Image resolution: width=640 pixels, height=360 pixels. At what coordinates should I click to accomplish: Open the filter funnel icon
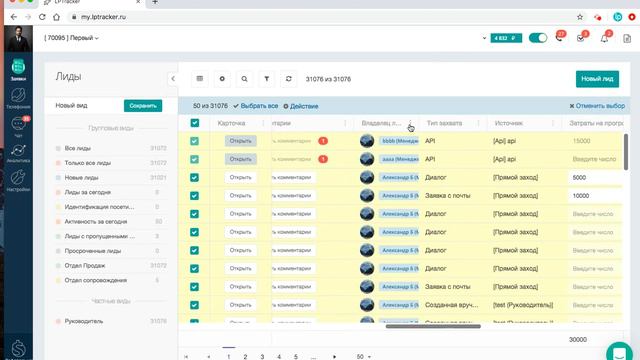click(267, 79)
